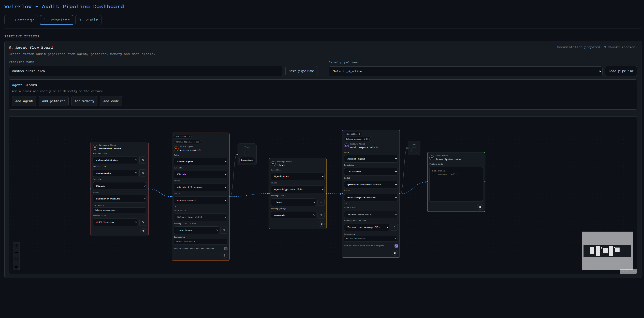Refresh the Result file list in Patterns Block

click(x=143, y=173)
